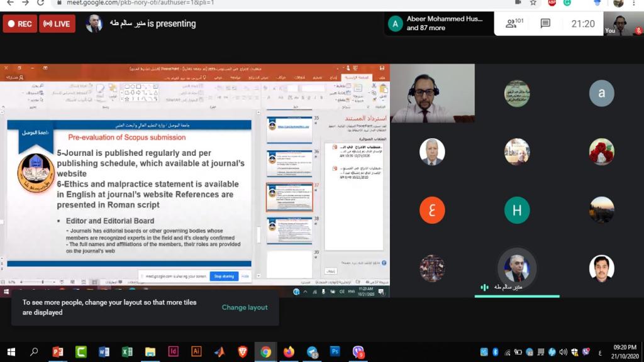Viewport: 644px width, 362px height.
Task: Click the red REC recording indicator
Action: (x=19, y=24)
